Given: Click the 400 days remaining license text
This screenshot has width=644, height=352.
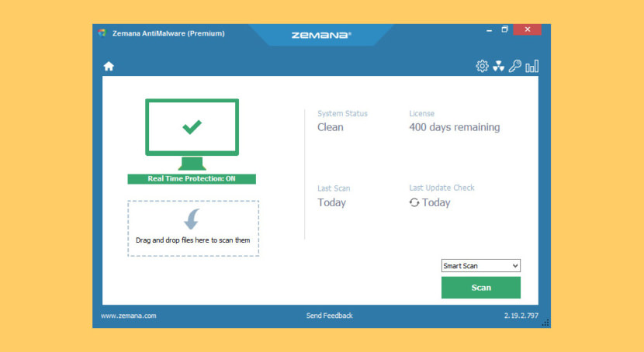Looking at the screenshot, I should (454, 127).
